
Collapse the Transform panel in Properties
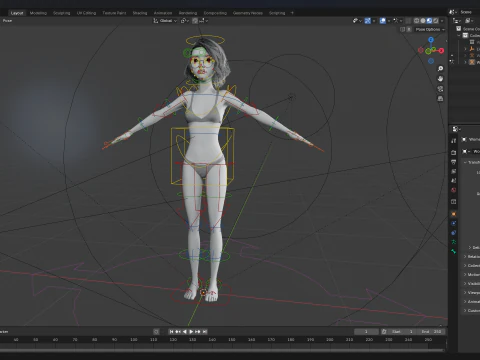click(465, 162)
